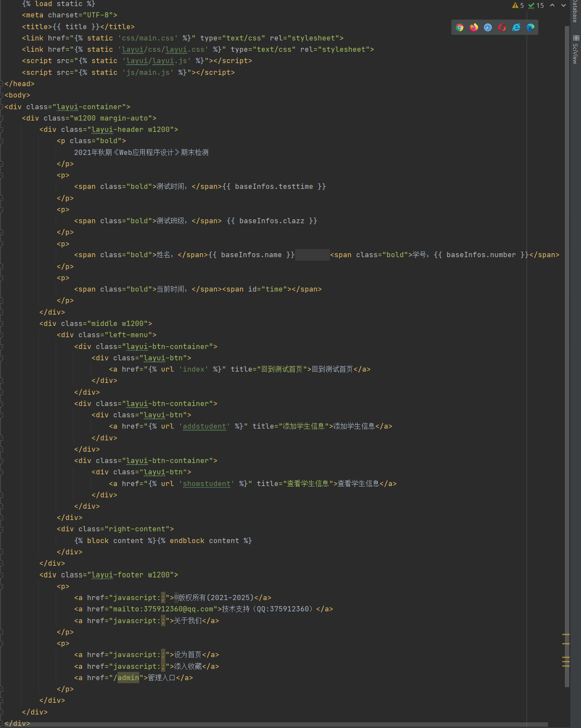Click the label text '测试班级'

tap(171, 221)
